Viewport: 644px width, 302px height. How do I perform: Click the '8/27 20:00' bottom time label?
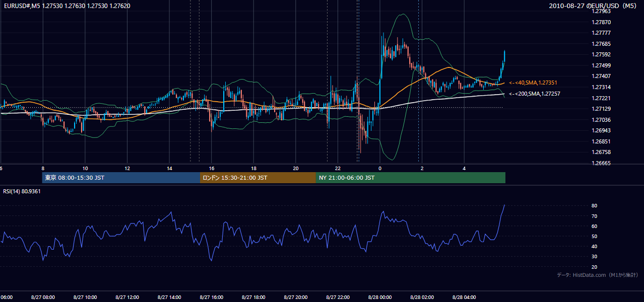296,297
